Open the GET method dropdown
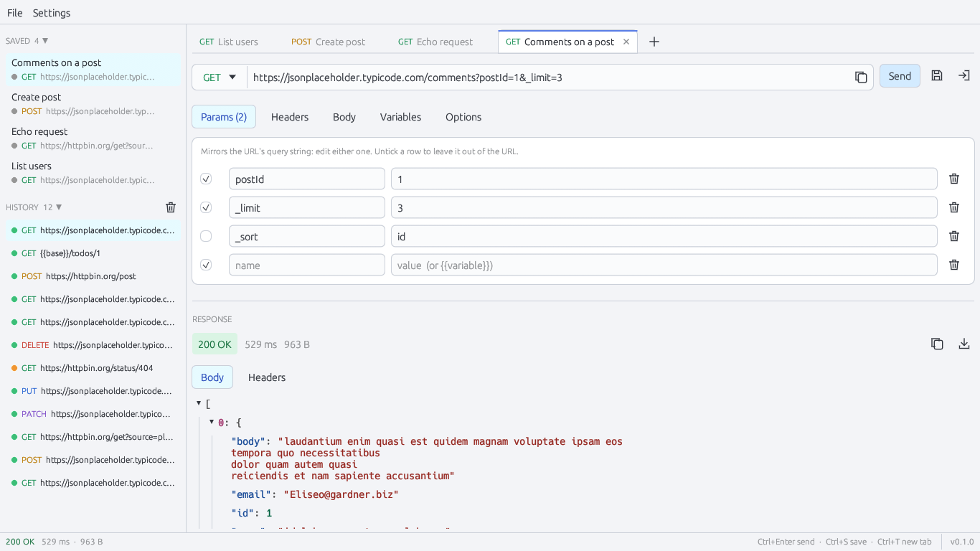The image size is (980, 551). [x=220, y=77]
